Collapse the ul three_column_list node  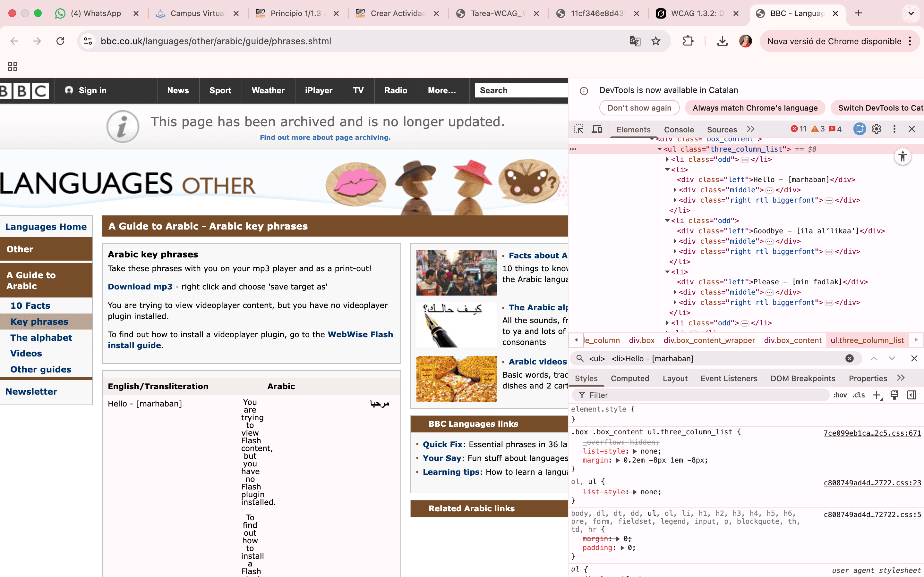[x=659, y=149]
